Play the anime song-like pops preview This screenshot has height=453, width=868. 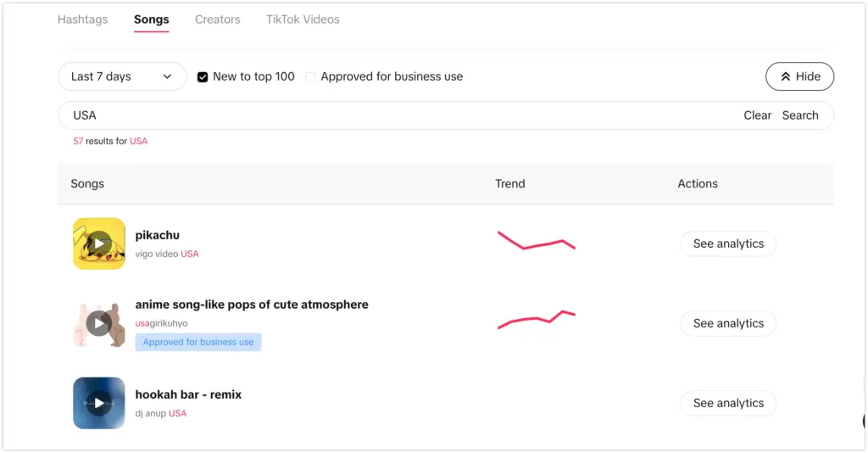(x=99, y=323)
